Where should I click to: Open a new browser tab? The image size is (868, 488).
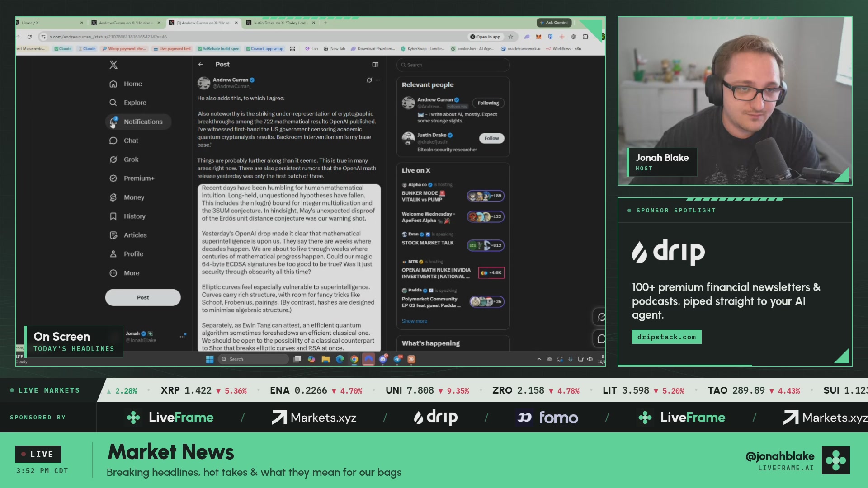coord(325,23)
